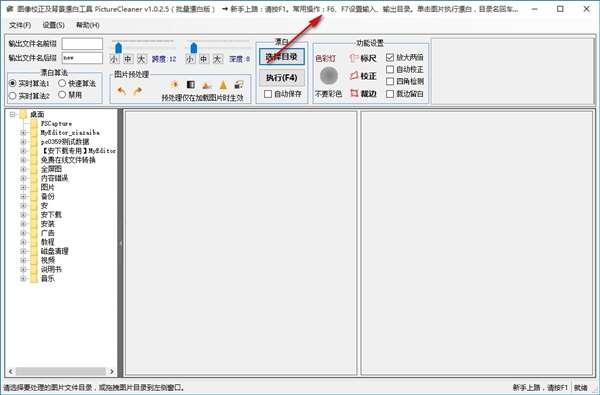600x395 pixels.
Task: Enable the 自动校正 checkbox
Action: click(390, 69)
